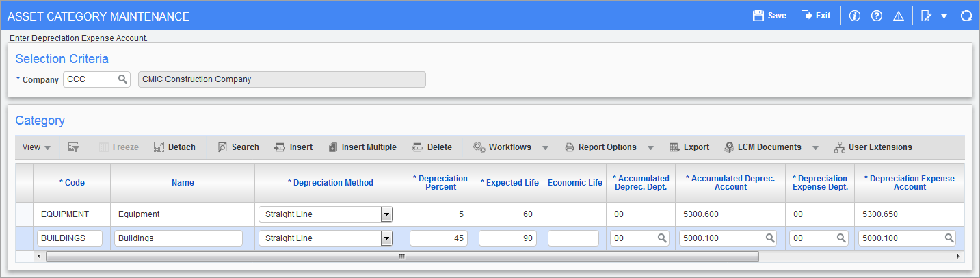980x278 pixels.
Task: Open ECM Documents
Action: tap(763, 147)
